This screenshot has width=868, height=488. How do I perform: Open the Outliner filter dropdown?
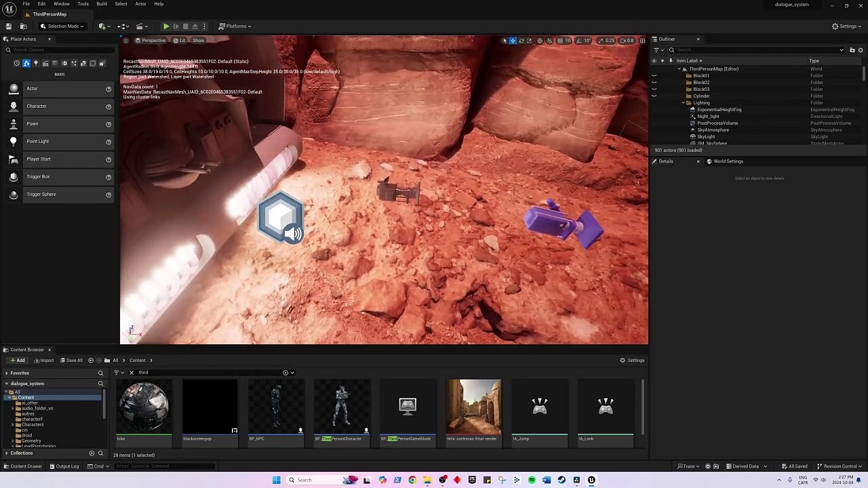(658, 50)
